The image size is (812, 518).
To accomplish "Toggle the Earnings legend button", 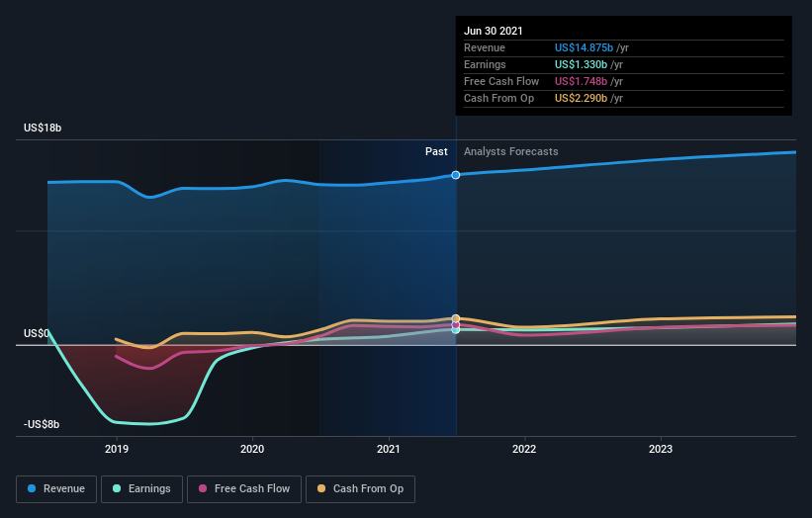I will click(141, 489).
